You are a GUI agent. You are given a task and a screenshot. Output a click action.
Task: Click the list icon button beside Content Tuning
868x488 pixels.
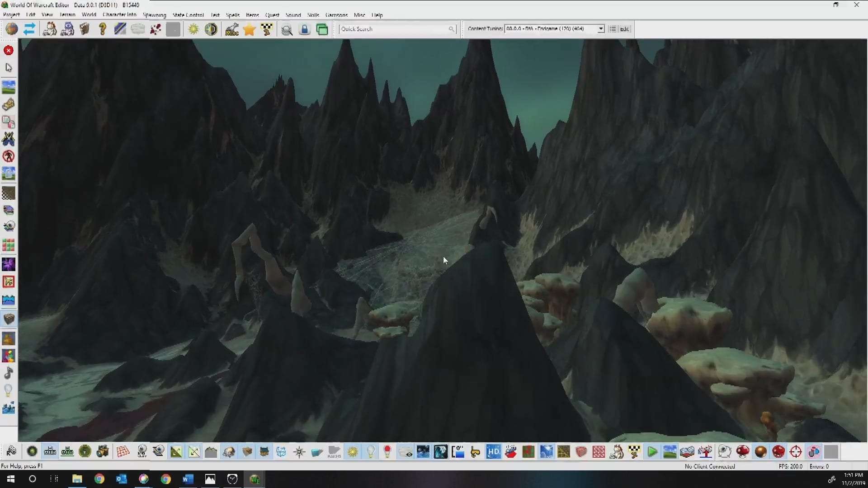613,29
